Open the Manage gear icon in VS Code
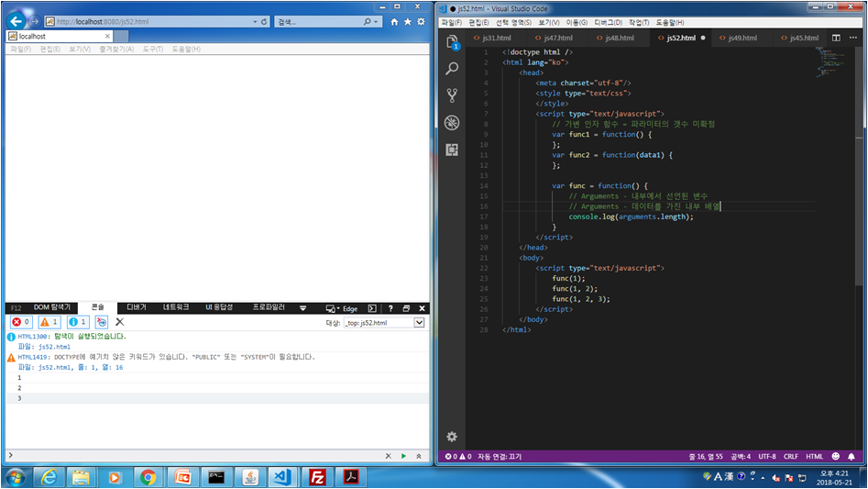Viewport: 868px width, 489px height. coord(452,437)
